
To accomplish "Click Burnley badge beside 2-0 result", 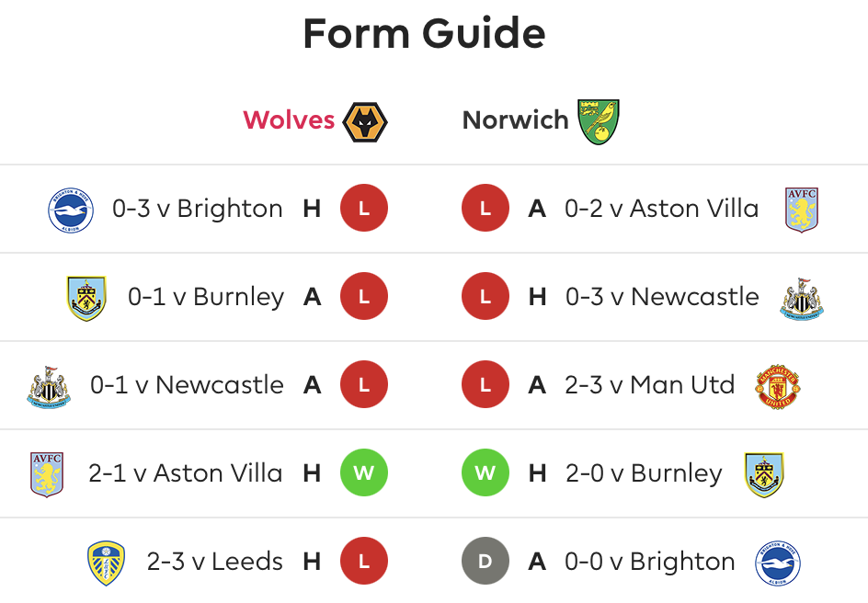I will click(764, 474).
